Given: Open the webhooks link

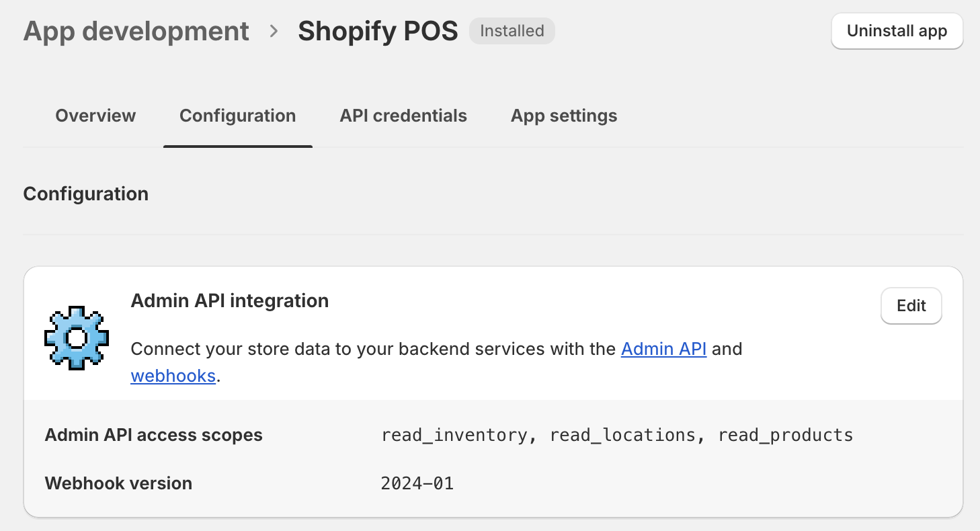Looking at the screenshot, I should [x=173, y=375].
